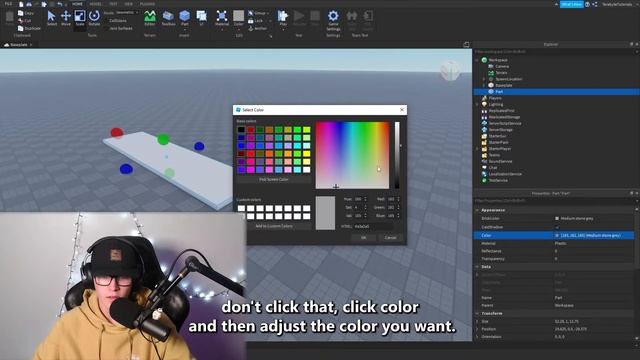Click OK in Select Color dialog
The width and height of the screenshot is (640, 360).
pyautogui.click(x=364, y=238)
